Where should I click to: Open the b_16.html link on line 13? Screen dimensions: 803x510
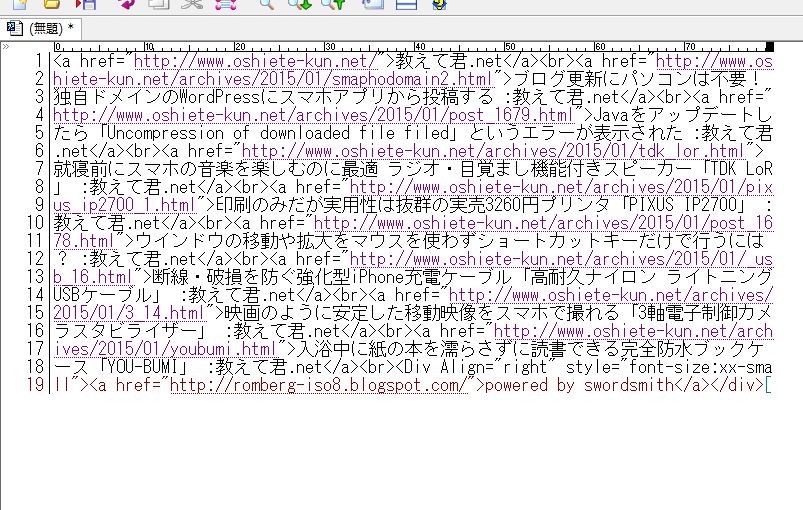tap(93, 277)
